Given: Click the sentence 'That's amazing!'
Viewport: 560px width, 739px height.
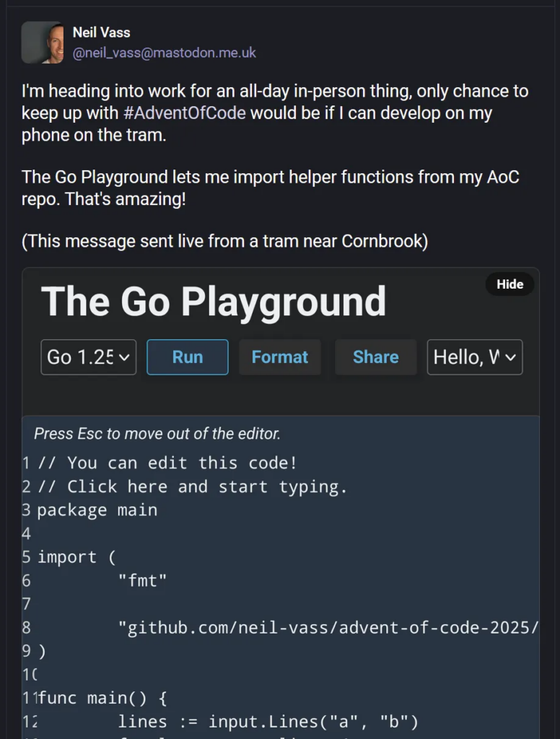Looking at the screenshot, I should 126,199.
